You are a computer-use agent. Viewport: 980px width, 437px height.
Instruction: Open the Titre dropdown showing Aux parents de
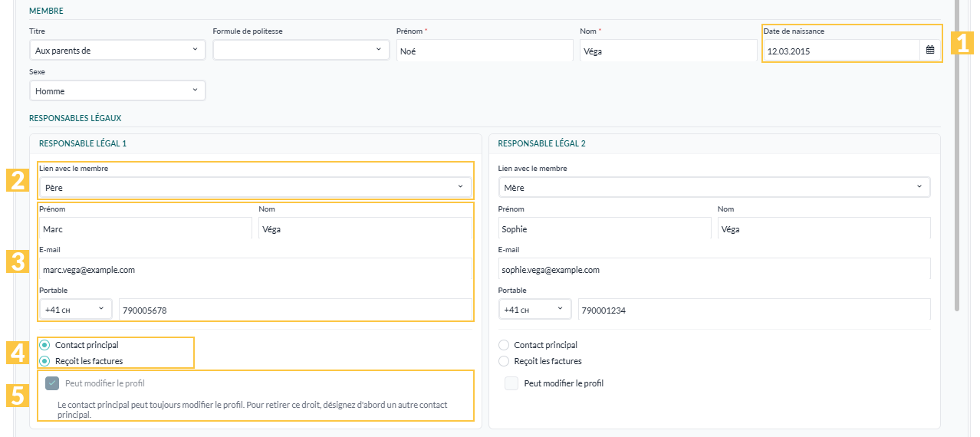pos(117,51)
